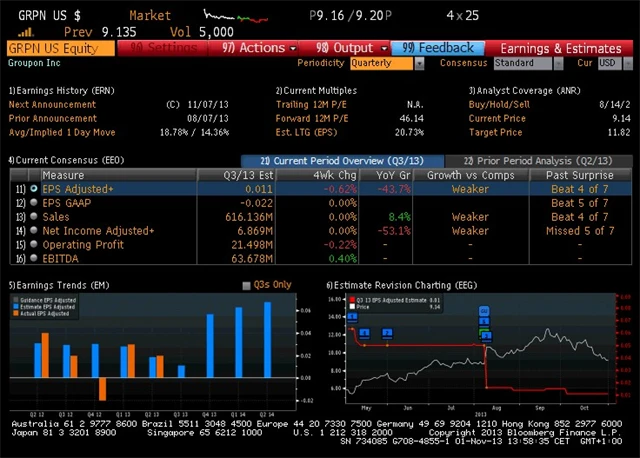This screenshot has width=640, height=458.
Task: Click the Next Announcement label
Action: click(52, 104)
